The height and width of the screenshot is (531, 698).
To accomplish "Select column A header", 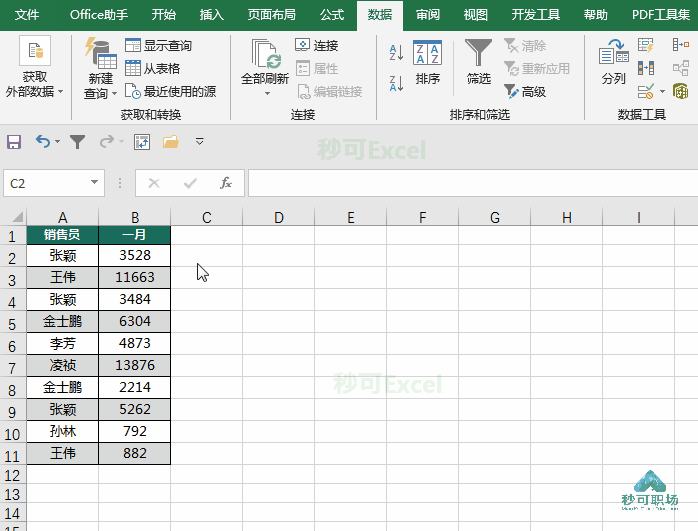I will (62, 218).
